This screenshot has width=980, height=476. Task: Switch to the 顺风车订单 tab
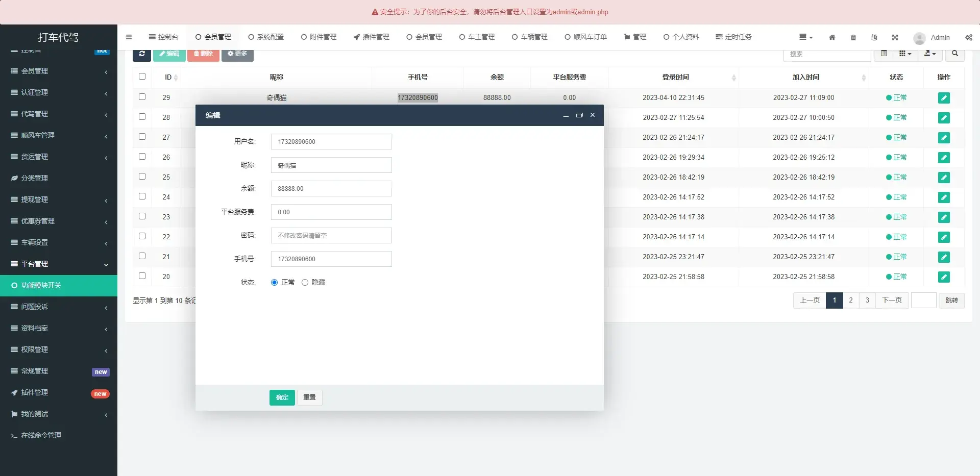click(585, 37)
